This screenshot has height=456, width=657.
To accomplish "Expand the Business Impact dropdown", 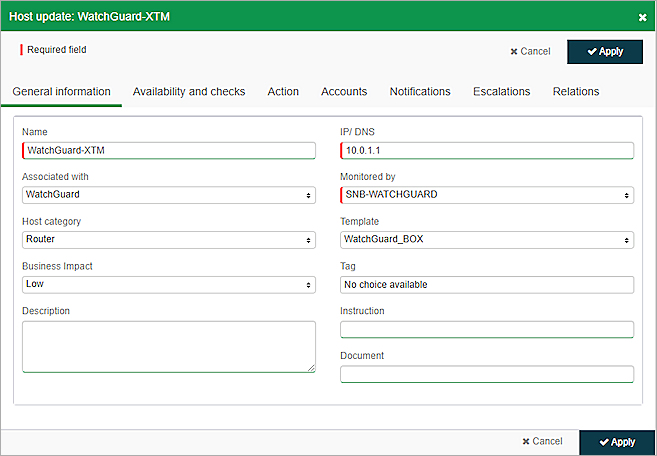I will click(x=168, y=285).
